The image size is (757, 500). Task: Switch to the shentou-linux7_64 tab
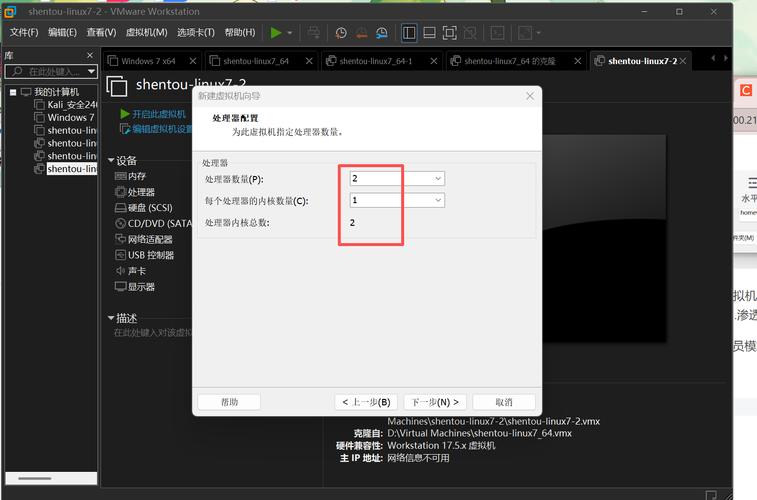click(x=255, y=61)
